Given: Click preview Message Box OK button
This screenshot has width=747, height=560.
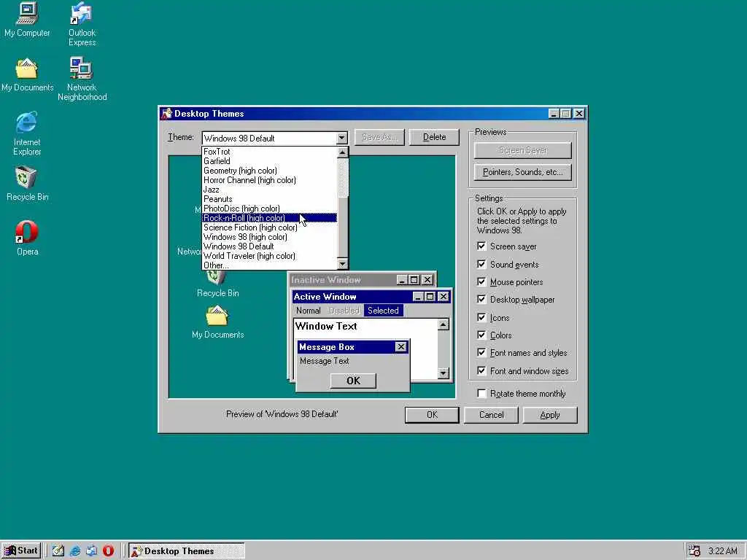Looking at the screenshot, I should (353, 381).
